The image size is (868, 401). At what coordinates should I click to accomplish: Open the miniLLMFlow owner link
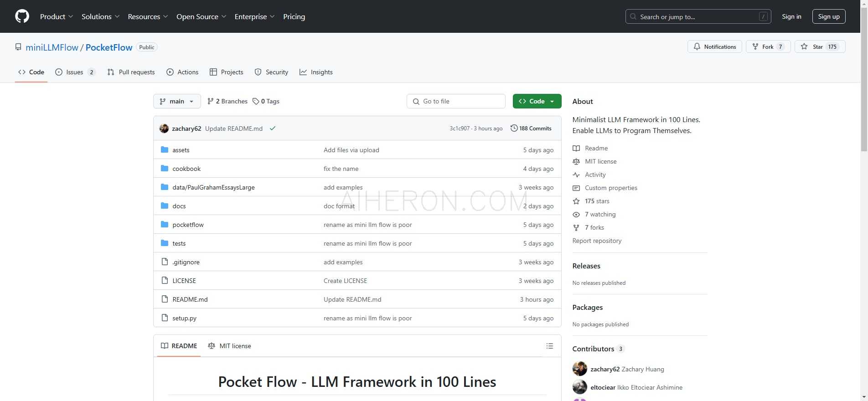[x=52, y=47]
